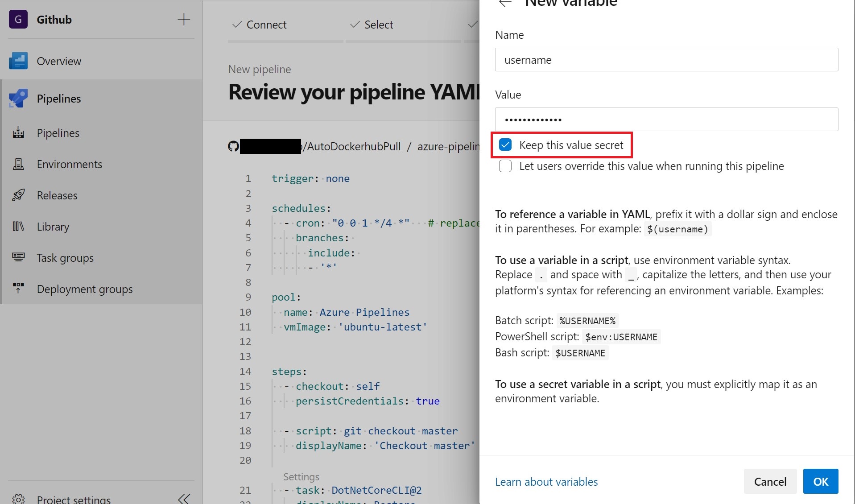Click the $env:USERNAME PowerShell example
The height and width of the screenshot is (504, 855).
coord(621,337)
